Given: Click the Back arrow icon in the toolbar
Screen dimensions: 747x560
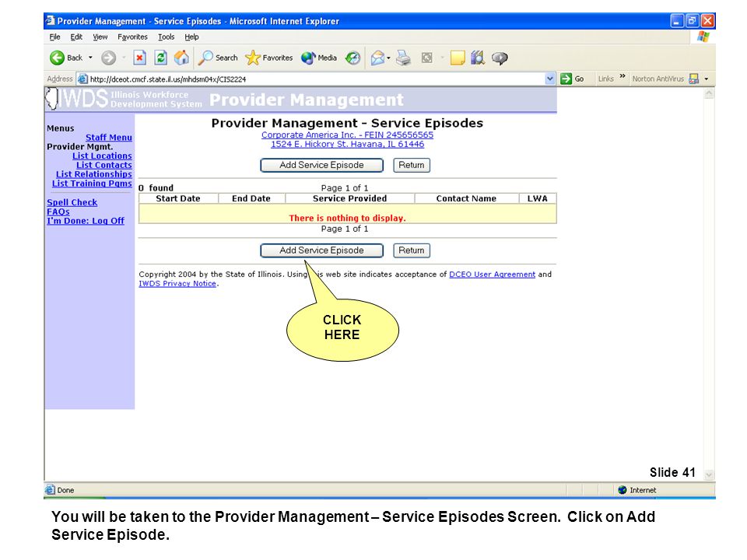Looking at the screenshot, I should point(57,58).
